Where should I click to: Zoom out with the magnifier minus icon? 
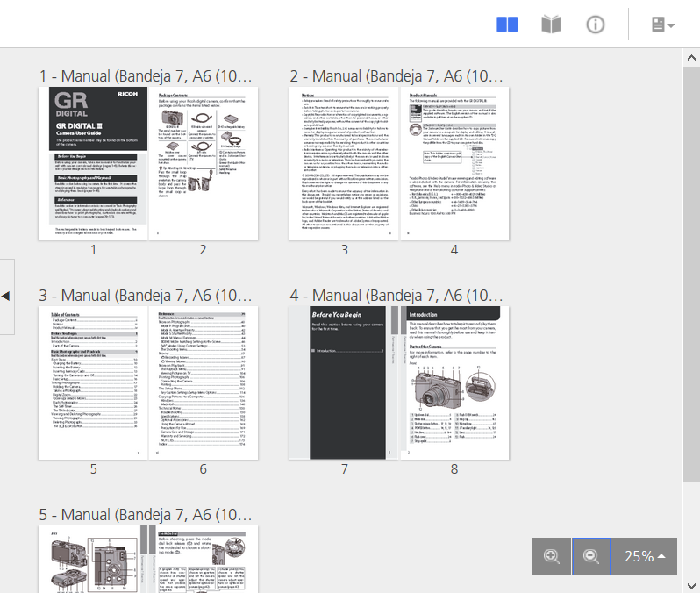[591, 556]
